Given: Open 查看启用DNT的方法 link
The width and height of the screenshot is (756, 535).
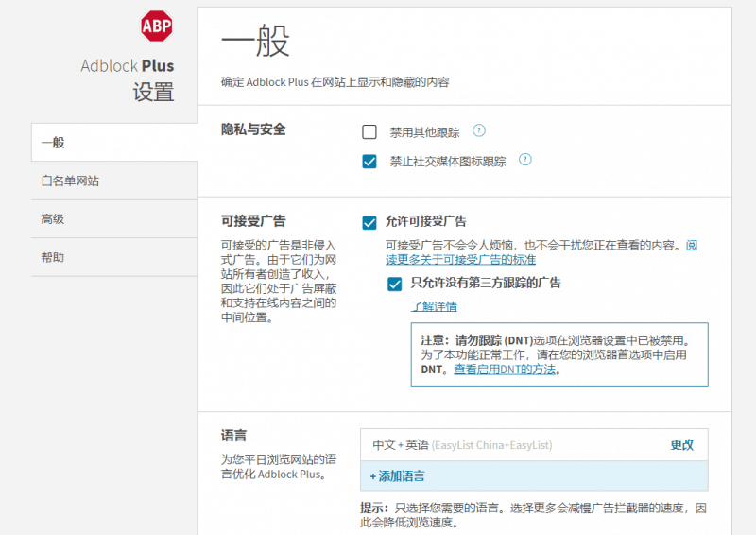Looking at the screenshot, I should click(x=505, y=370).
